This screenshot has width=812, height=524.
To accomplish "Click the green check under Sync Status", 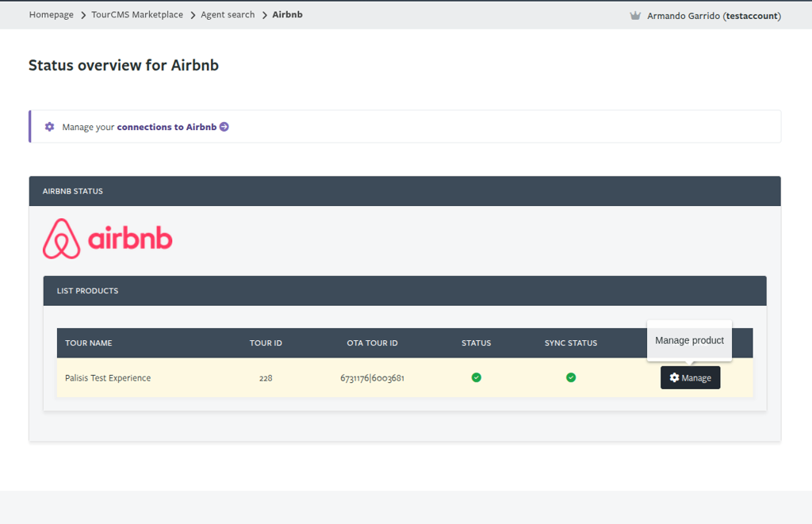I will pyautogui.click(x=571, y=377).
